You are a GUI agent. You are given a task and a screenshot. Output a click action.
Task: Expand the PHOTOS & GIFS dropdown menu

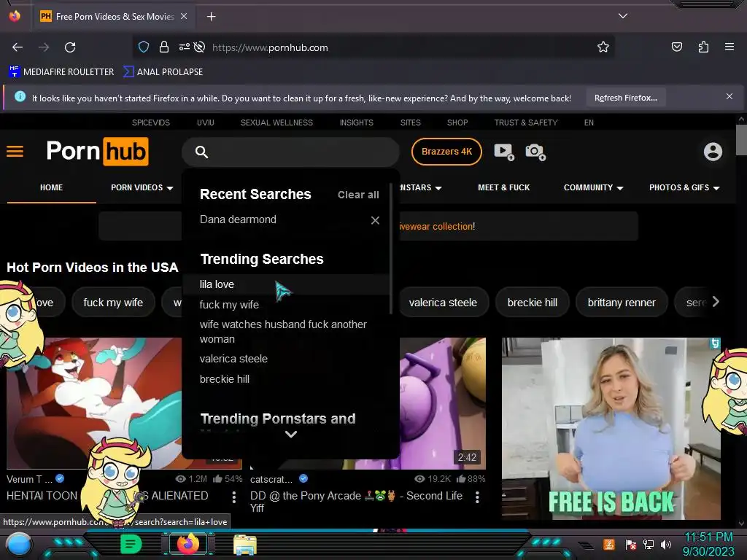(x=684, y=187)
